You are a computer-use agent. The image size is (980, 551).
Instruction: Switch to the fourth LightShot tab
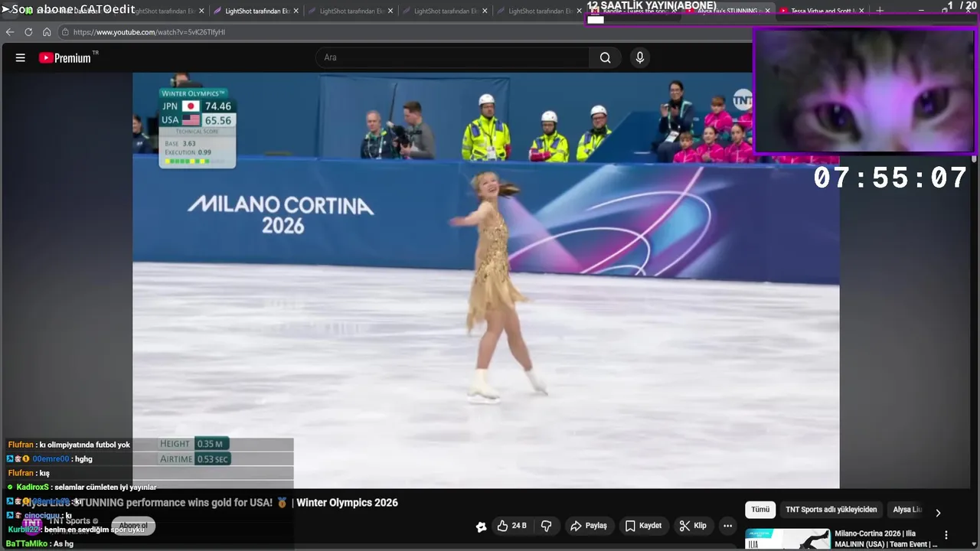pyautogui.click(x=444, y=11)
